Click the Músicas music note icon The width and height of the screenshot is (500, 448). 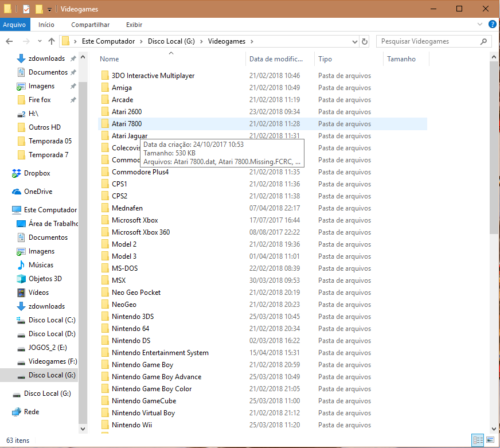pyautogui.click(x=21, y=265)
